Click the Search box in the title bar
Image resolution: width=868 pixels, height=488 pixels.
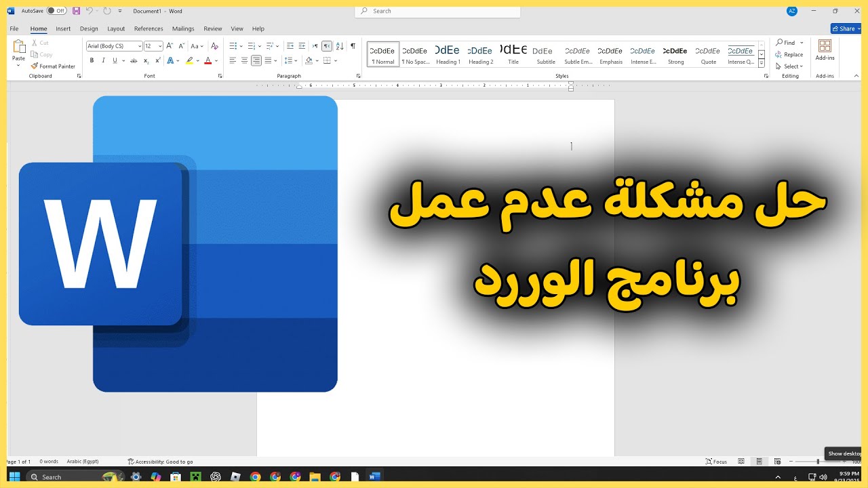pyautogui.click(x=437, y=11)
